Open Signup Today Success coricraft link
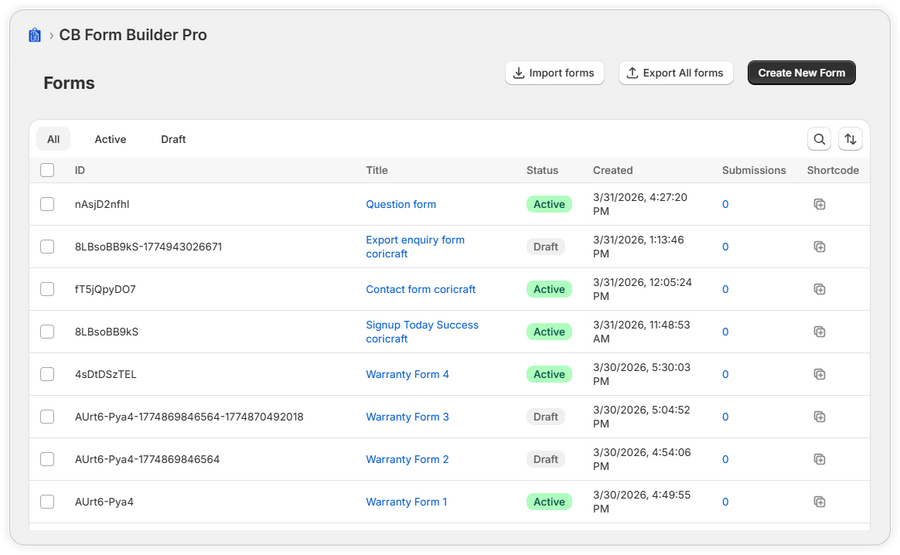 click(x=422, y=332)
